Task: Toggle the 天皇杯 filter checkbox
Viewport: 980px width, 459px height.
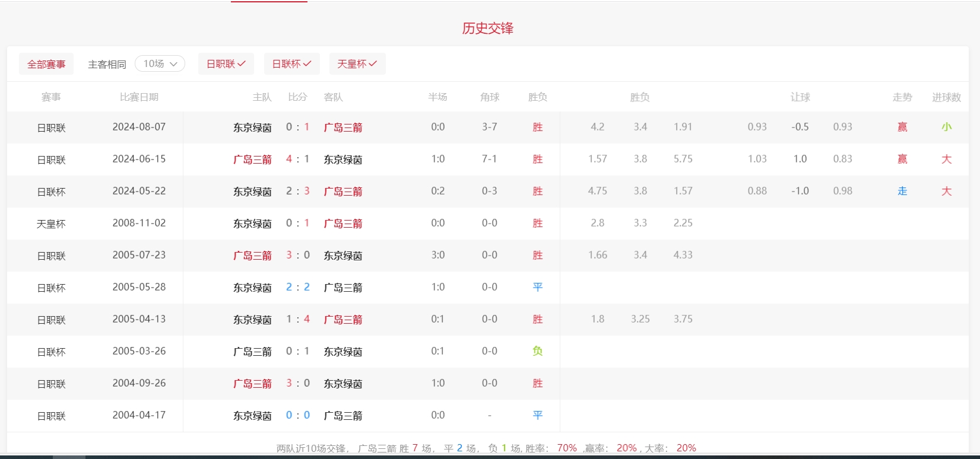Action: (357, 63)
